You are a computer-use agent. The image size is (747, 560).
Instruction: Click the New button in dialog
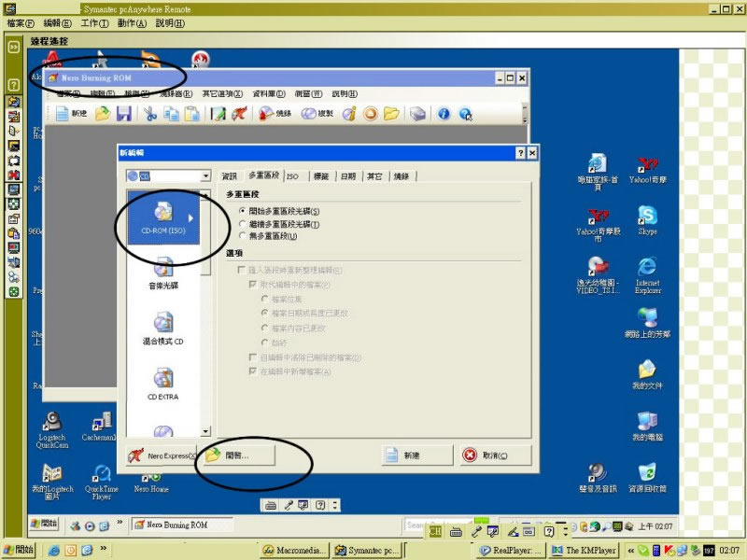[417, 455]
